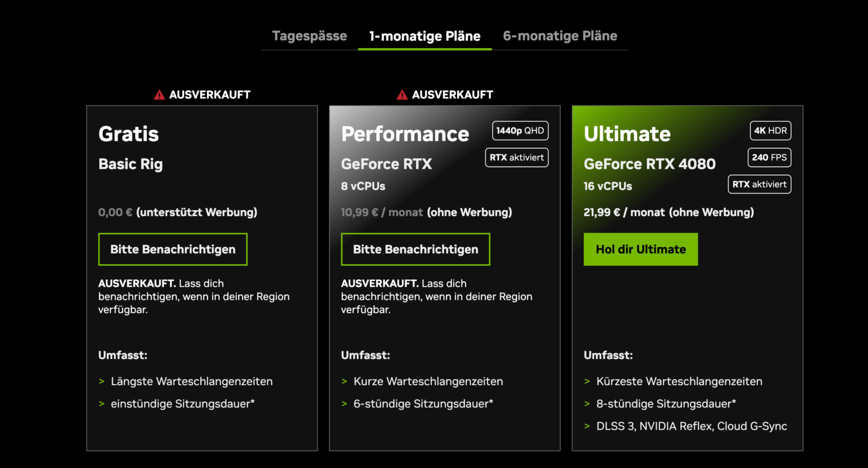Image resolution: width=868 pixels, height=468 pixels.
Task: Click Bitte Benachrichtigen on Performance plan
Action: (415, 249)
